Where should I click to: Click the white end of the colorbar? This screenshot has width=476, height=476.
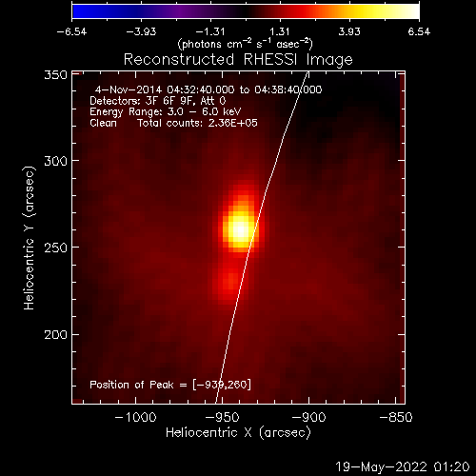tap(411, 11)
